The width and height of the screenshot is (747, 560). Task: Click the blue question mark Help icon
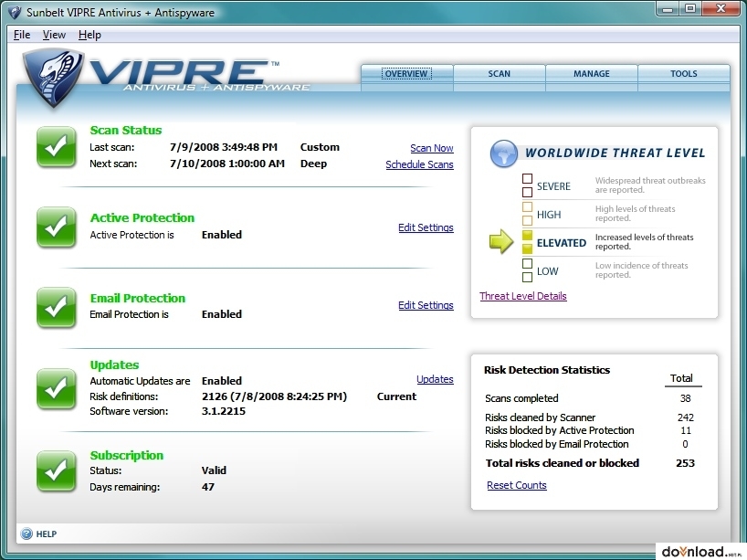(26, 534)
